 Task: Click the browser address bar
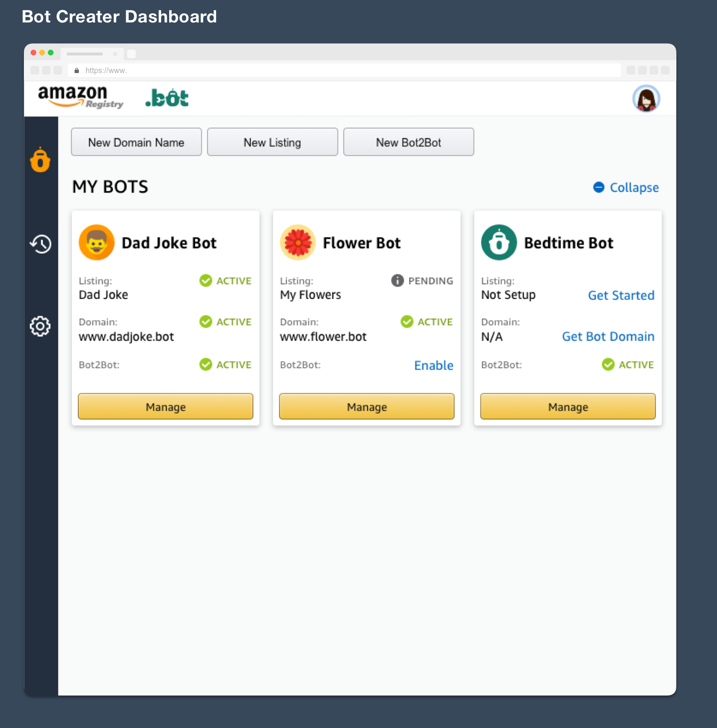pos(344,70)
